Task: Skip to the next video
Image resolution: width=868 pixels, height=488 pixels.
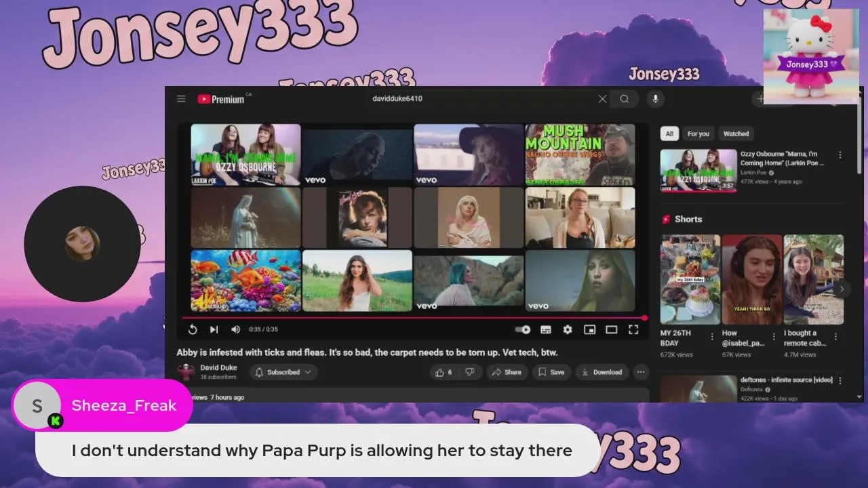Action: [x=214, y=329]
